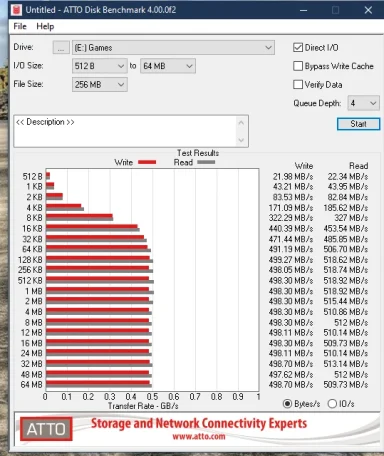This screenshot has height=456, width=384.
Task: Click the 12 MB chart row label
Action: (x=32, y=333)
